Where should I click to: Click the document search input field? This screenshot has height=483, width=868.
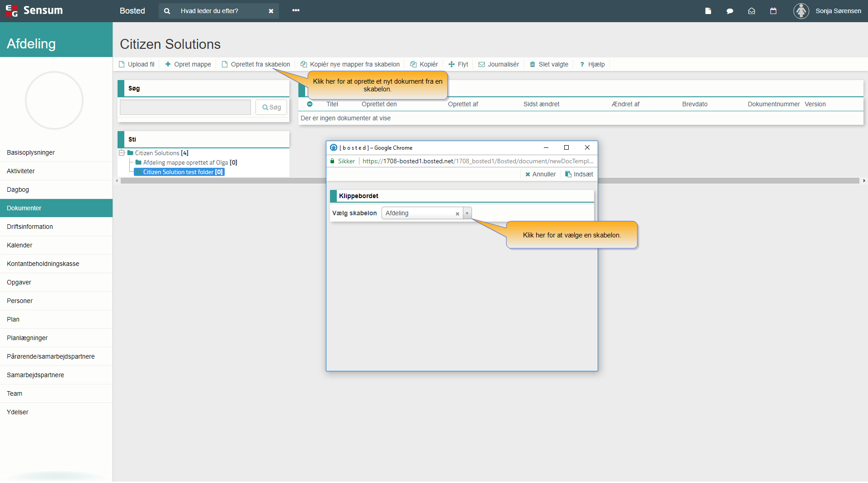(185, 107)
